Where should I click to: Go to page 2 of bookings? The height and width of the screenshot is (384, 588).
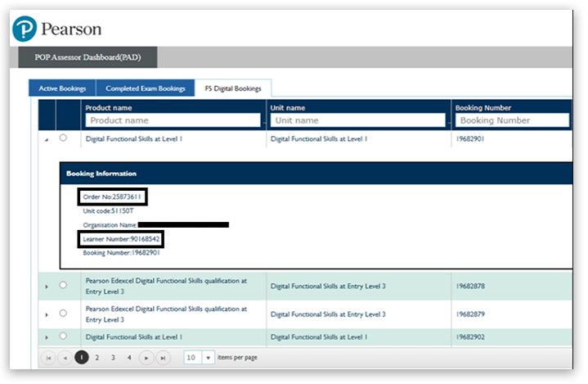tap(97, 358)
